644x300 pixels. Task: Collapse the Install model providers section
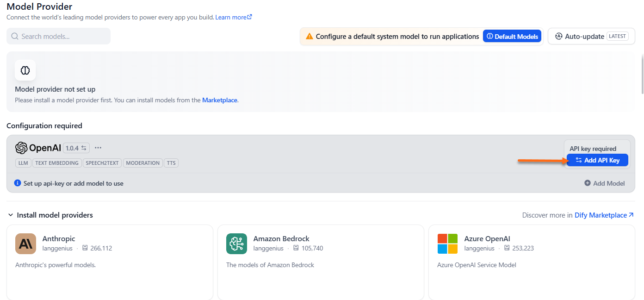tap(10, 215)
